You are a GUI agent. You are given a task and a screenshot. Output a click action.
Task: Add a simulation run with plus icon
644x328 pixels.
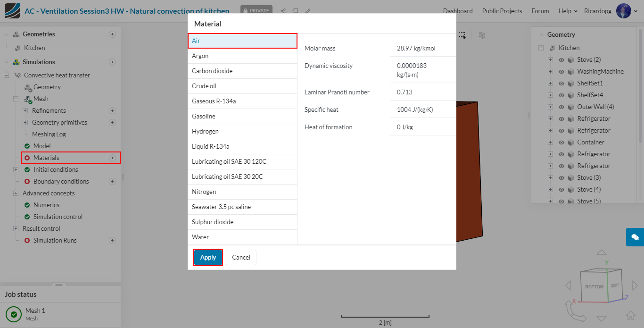click(x=112, y=240)
